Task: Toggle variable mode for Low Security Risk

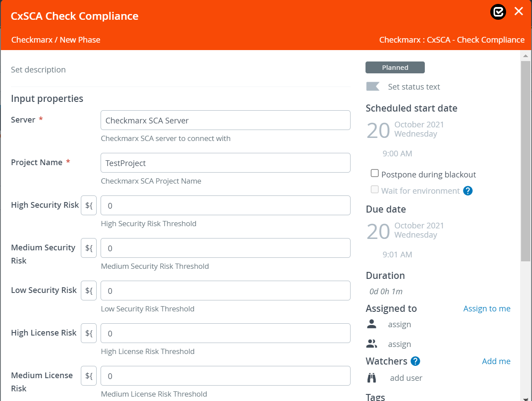Action: [x=89, y=291]
